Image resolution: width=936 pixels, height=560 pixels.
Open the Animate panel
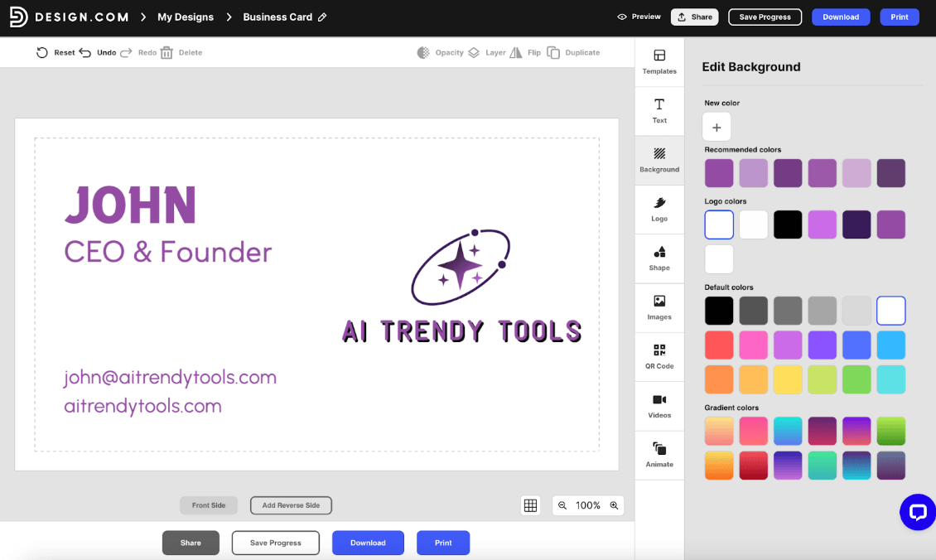pos(659,454)
